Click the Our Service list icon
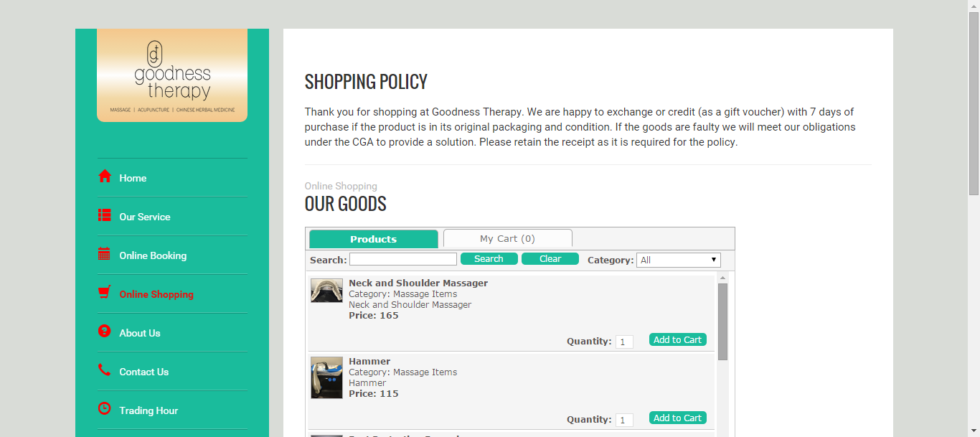Screen dimensions: 980x437 click(105, 215)
